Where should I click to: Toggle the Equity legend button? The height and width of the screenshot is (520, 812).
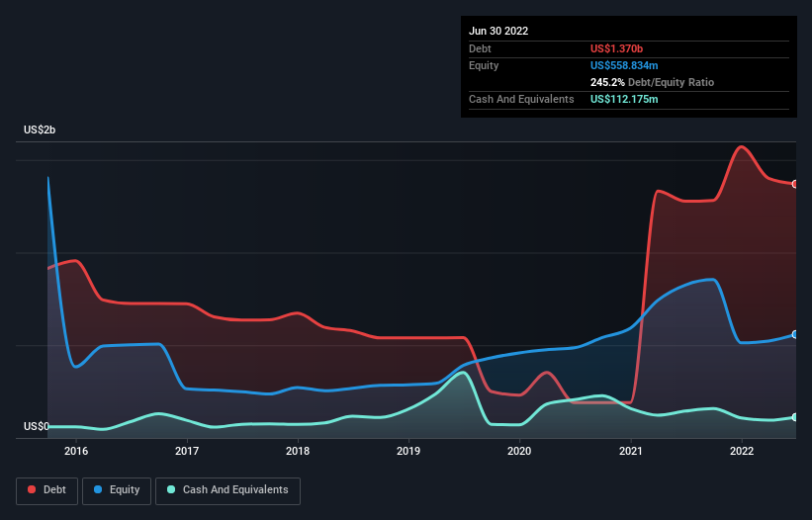(117, 490)
